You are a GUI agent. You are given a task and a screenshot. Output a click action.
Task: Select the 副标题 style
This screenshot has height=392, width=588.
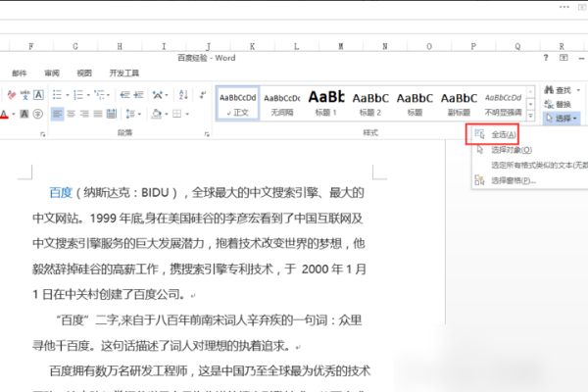pyautogui.click(x=459, y=103)
